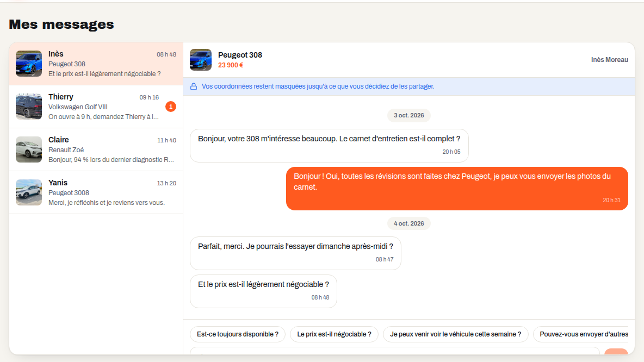644x362 pixels.
Task: Click the preview 'Merci, je réfléchis et je reviens vers vous.'
Action: tap(107, 203)
